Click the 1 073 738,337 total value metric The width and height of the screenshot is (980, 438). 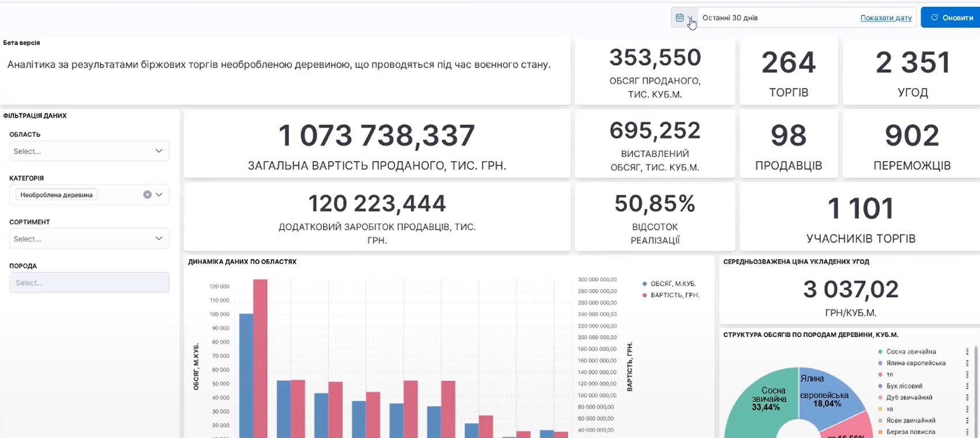tap(377, 144)
